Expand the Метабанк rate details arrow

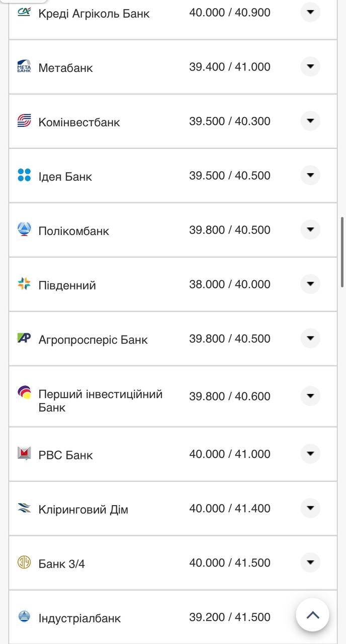[x=310, y=66]
